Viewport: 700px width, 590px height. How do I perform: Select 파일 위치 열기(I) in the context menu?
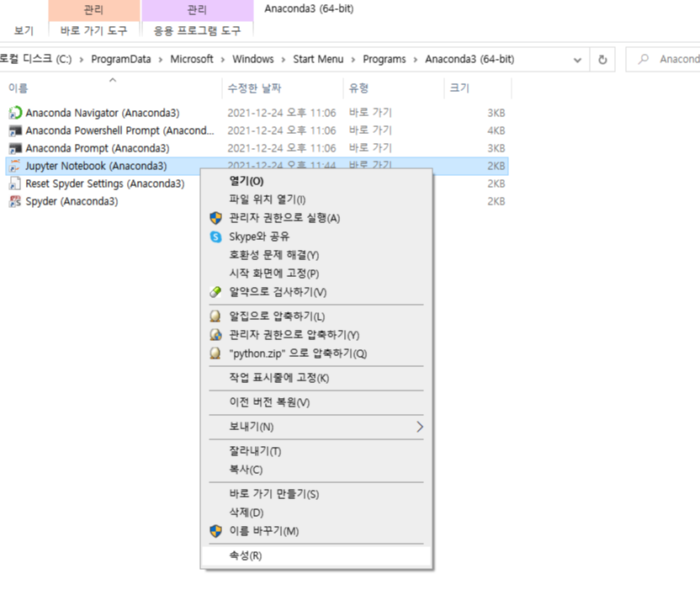[x=316, y=199]
